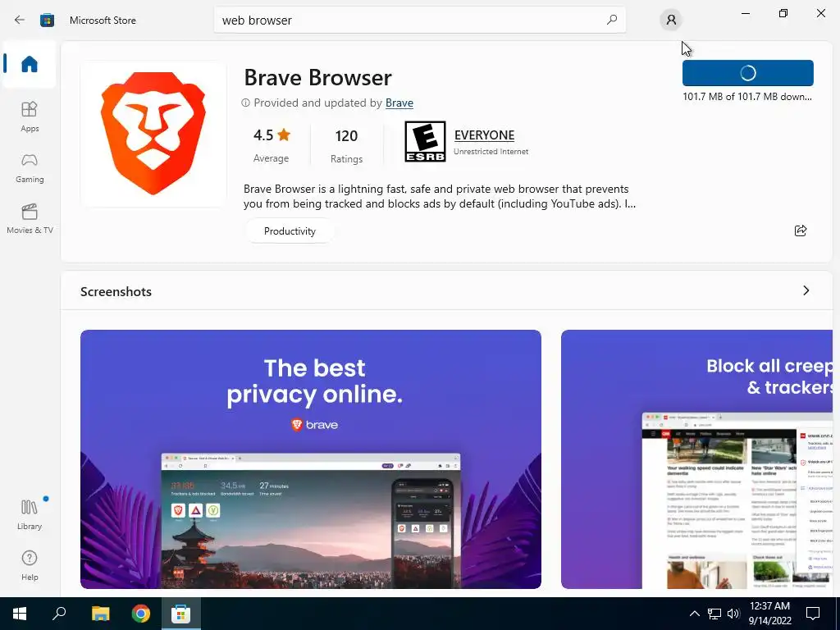Expand the Screenshots section chevron

click(806, 290)
